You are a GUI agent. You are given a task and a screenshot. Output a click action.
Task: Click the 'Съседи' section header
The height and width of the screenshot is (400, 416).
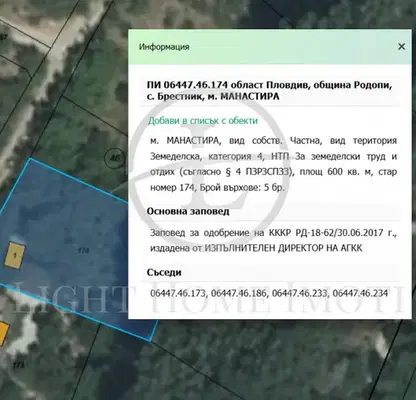tap(164, 272)
